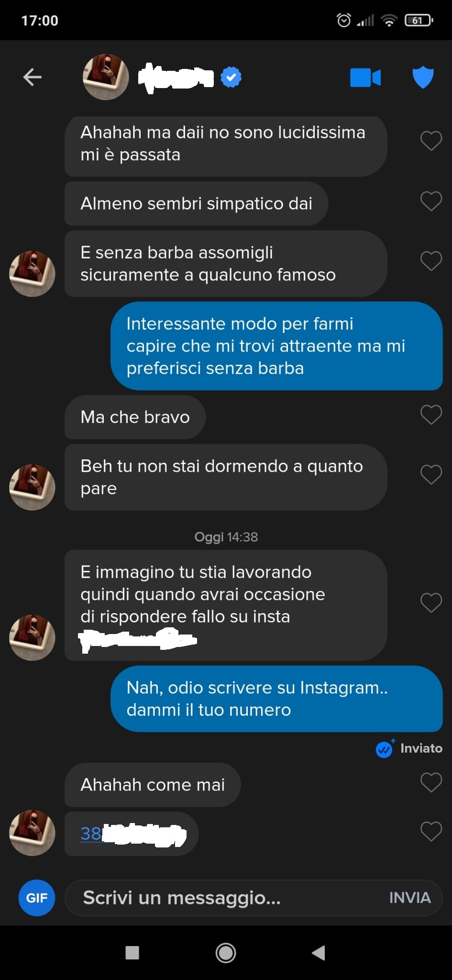Image resolution: width=452 pixels, height=980 pixels.
Task: Open the GIF picker
Action: pos(37,898)
